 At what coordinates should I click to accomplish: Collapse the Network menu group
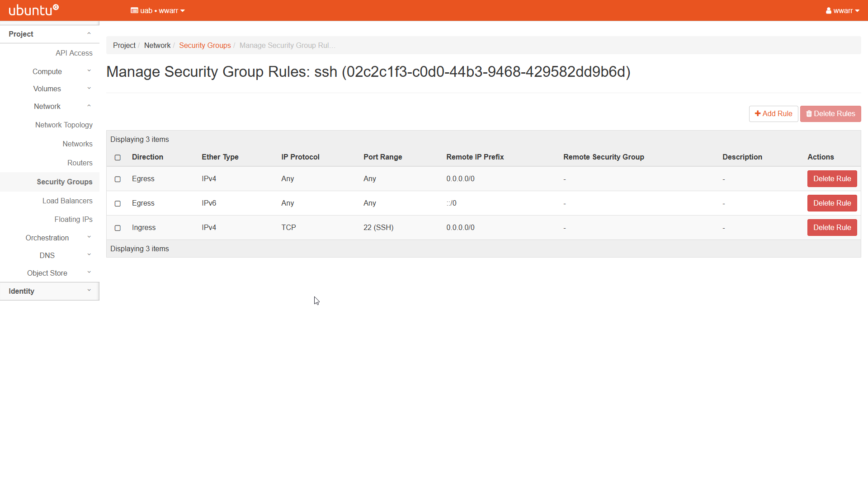click(x=50, y=106)
